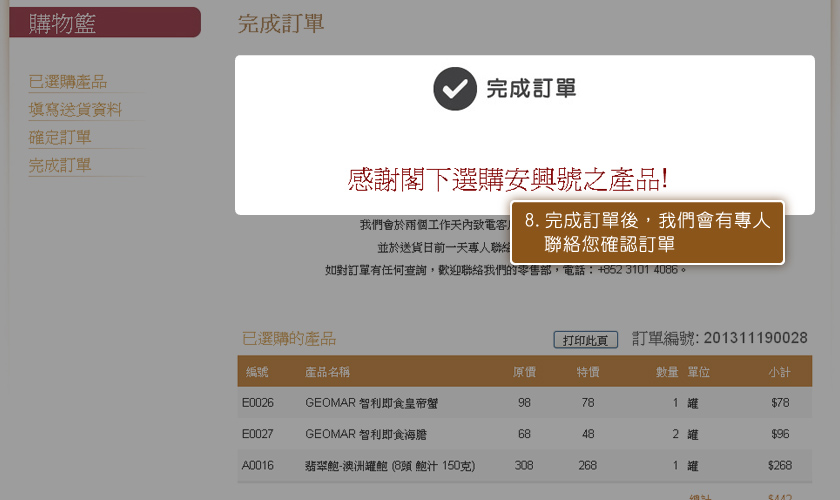Click the thank-you message in the dialog

click(507, 180)
